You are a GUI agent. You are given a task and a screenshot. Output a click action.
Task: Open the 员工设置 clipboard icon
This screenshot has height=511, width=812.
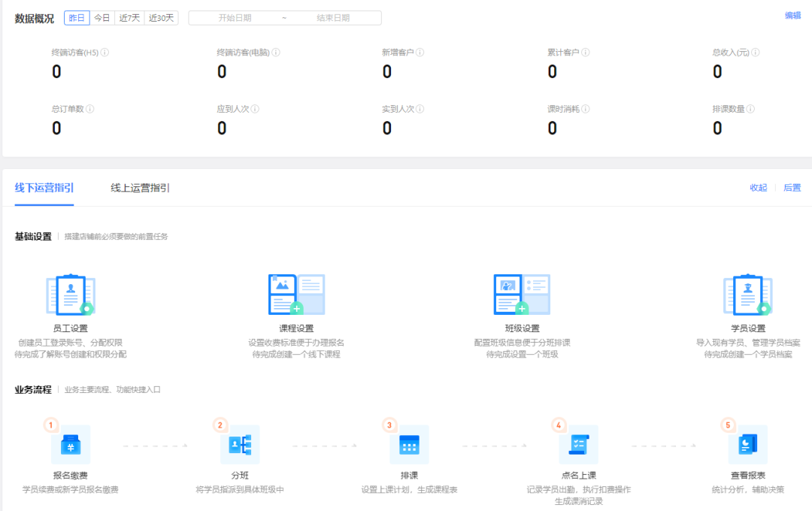(x=71, y=295)
